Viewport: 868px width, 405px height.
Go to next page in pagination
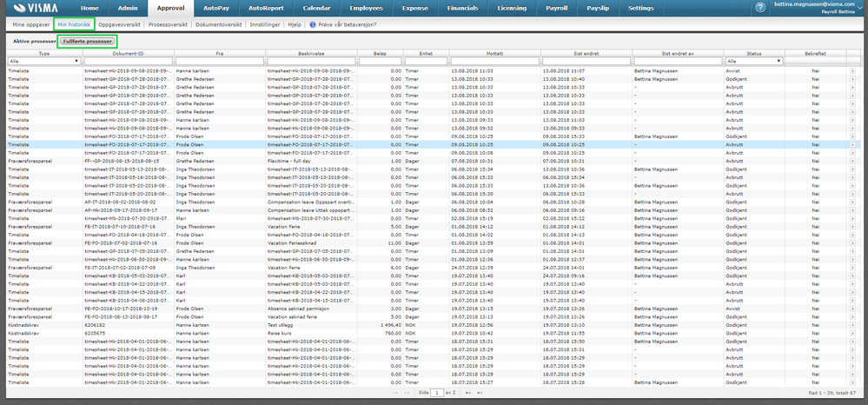(467, 393)
